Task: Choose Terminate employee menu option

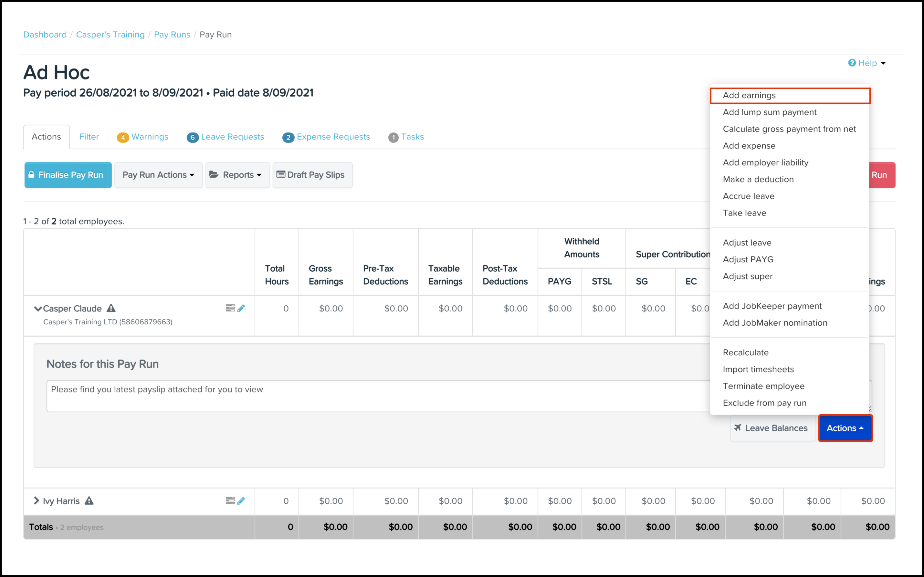Action: 763,386
